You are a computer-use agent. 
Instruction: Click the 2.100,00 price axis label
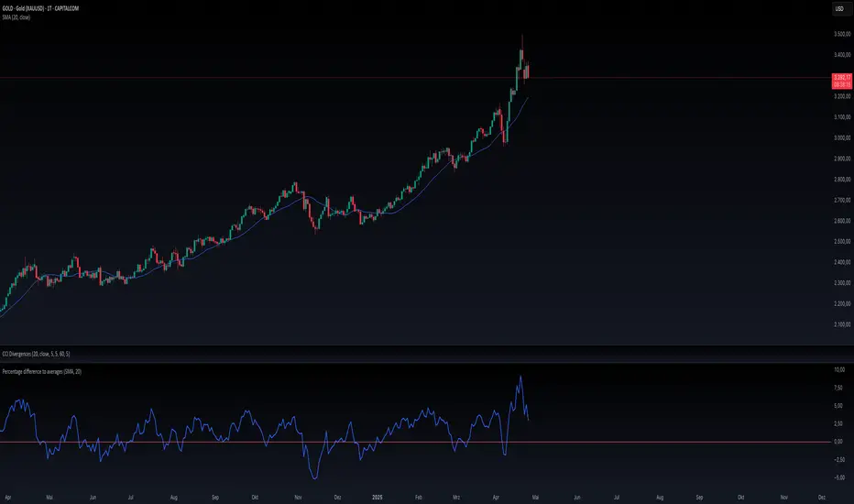click(x=841, y=324)
